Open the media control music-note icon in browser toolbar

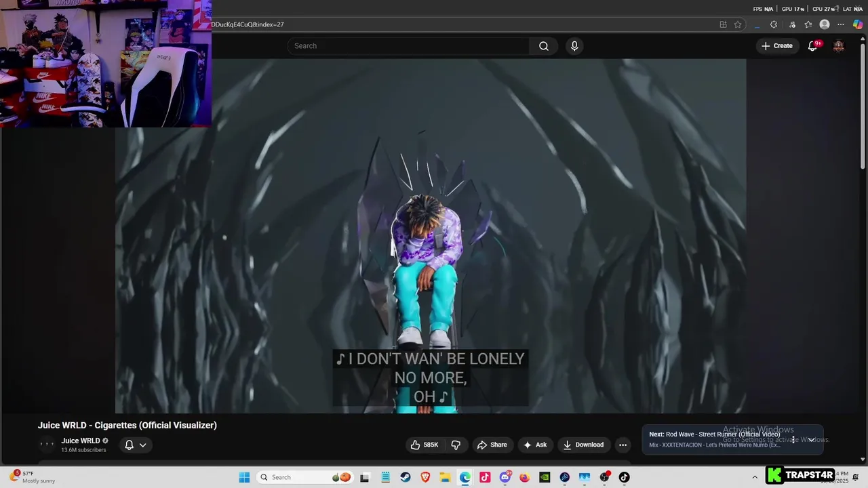tap(792, 24)
